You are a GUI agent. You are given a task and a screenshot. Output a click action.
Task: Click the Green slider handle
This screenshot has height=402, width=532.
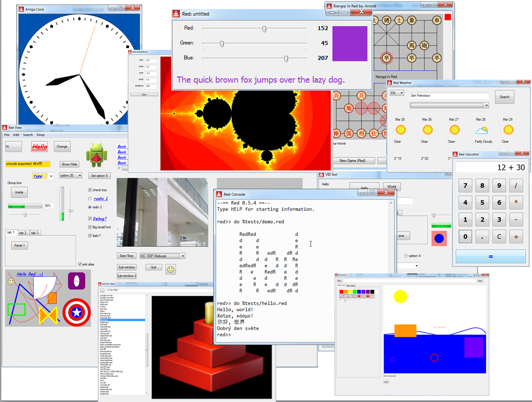pyautogui.click(x=222, y=43)
